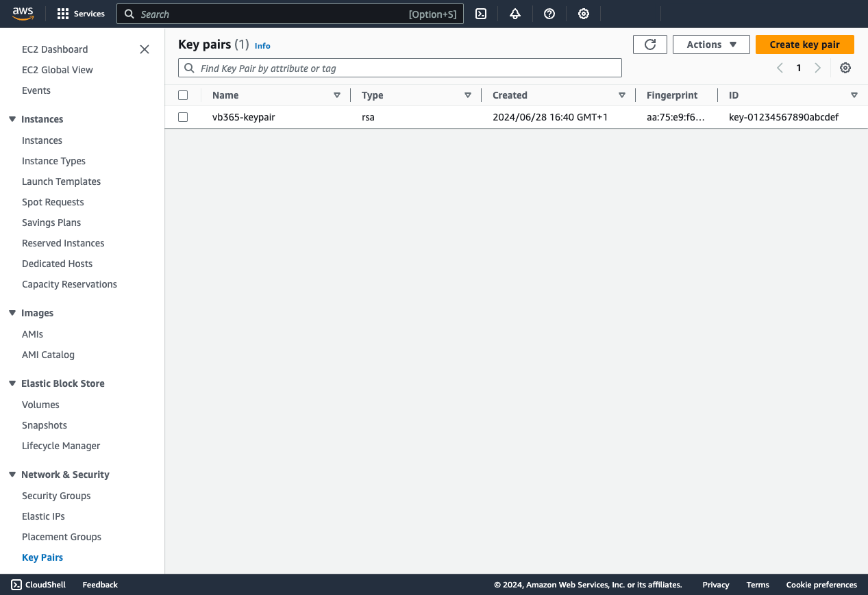Open the AWS help panel icon
The image size is (868, 595).
pos(549,14)
